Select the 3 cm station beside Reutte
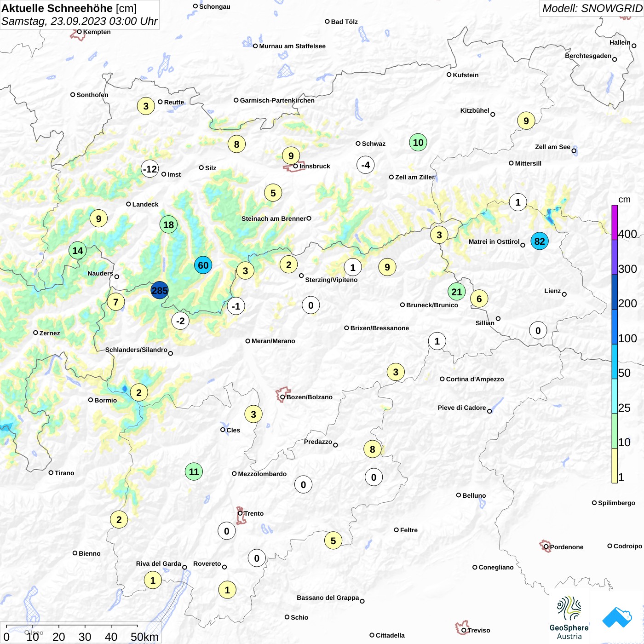The width and height of the screenshot is (644, 644). tap(146, 106)
